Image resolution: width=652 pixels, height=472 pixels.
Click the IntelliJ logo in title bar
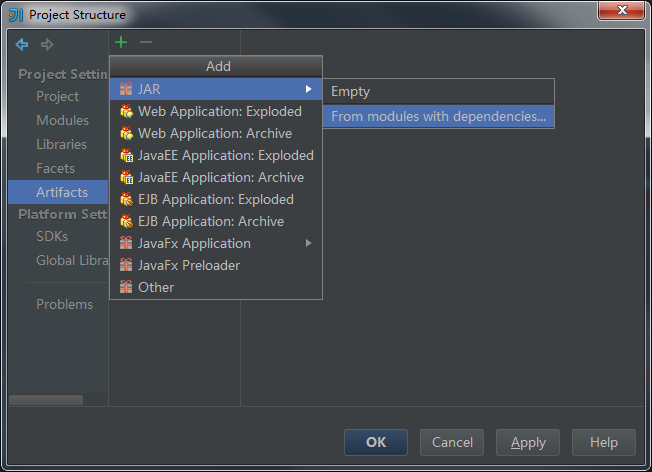pyautogui.click(x=16, y=15)
